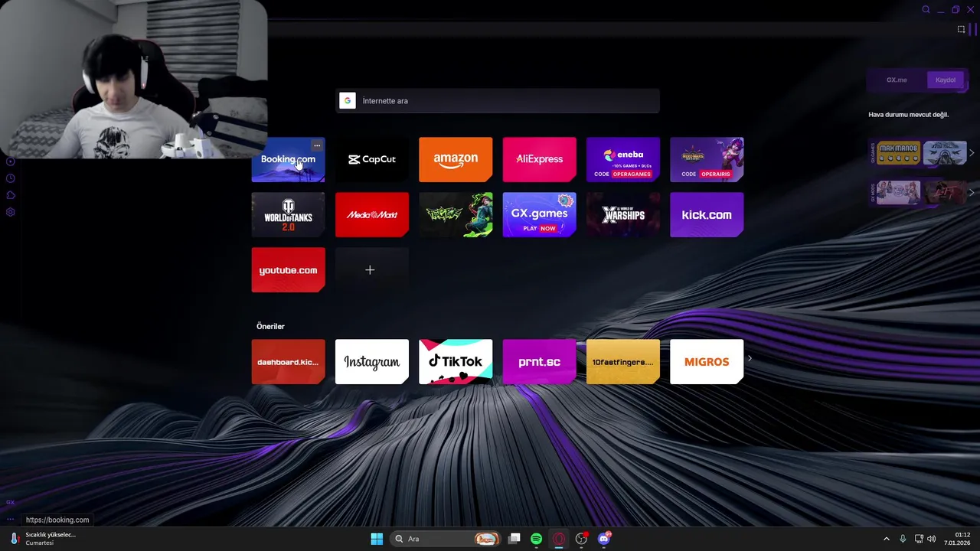Click the GX icon at sidebar bottom
The width and height of the screenshot is (980, 551).
pyautogui.click(x=11, y=503)
